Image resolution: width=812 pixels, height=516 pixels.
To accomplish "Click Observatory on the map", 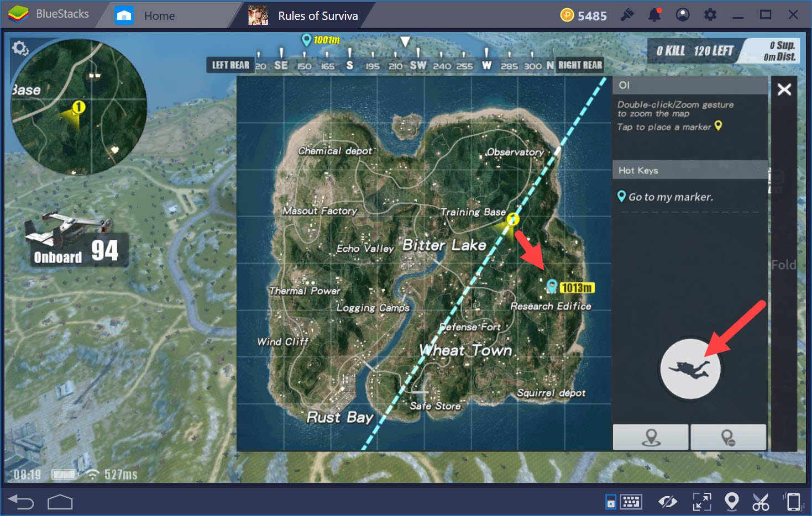I will pyautogui.click(x=515, y=152).
